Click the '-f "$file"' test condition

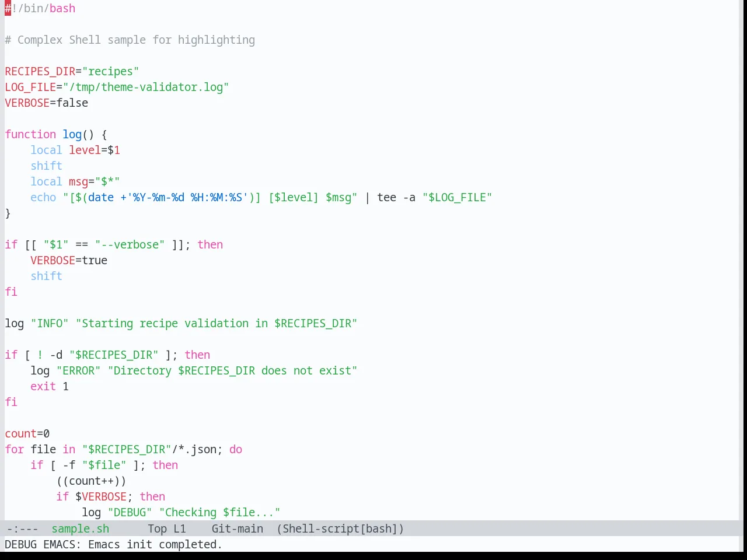(95, 466)
